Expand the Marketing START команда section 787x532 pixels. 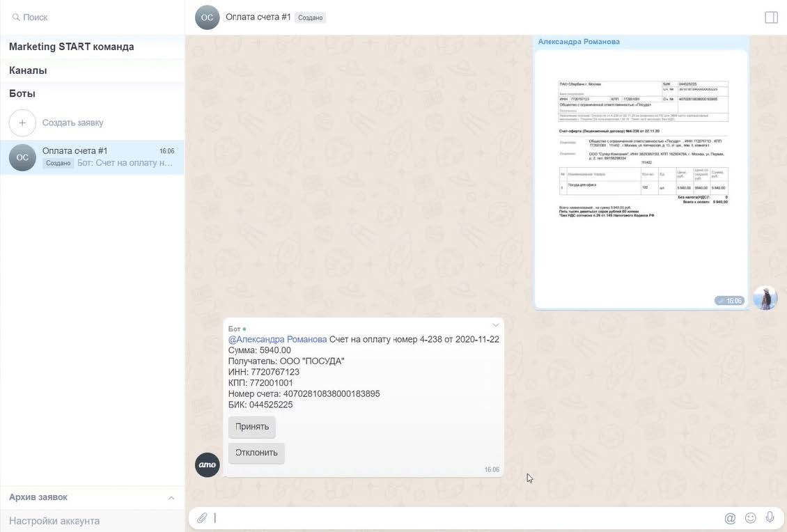71,47
